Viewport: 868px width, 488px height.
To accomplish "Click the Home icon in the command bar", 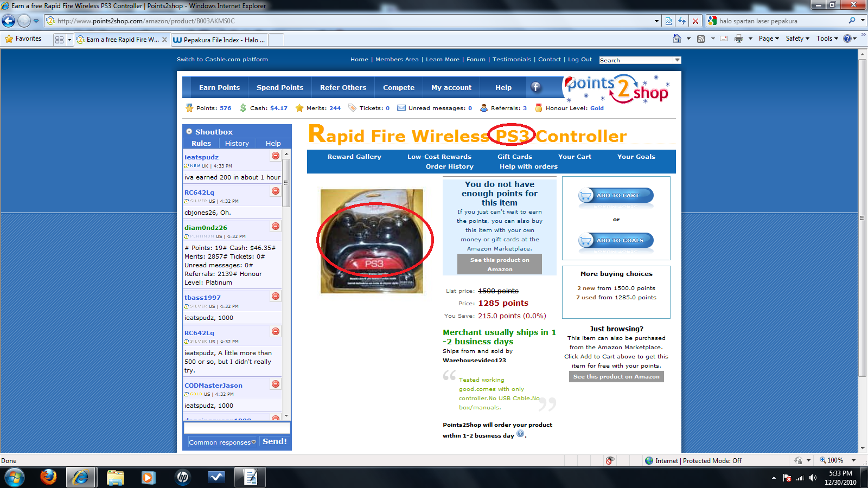I will pos(676,38).
